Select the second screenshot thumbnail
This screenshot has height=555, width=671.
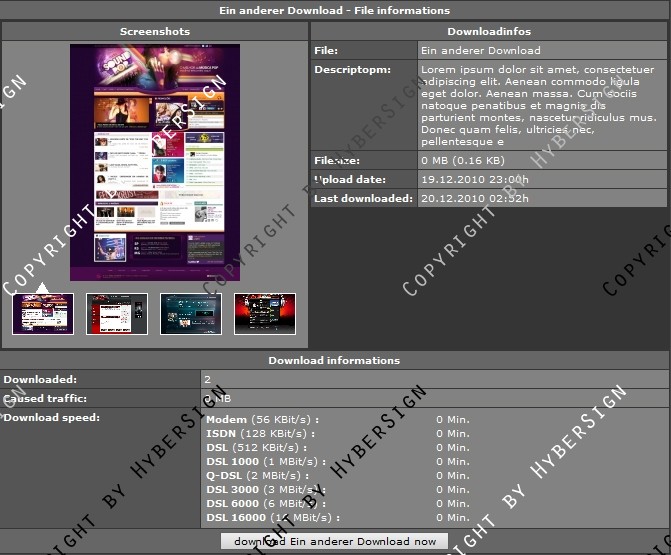[x=117, y=314]
